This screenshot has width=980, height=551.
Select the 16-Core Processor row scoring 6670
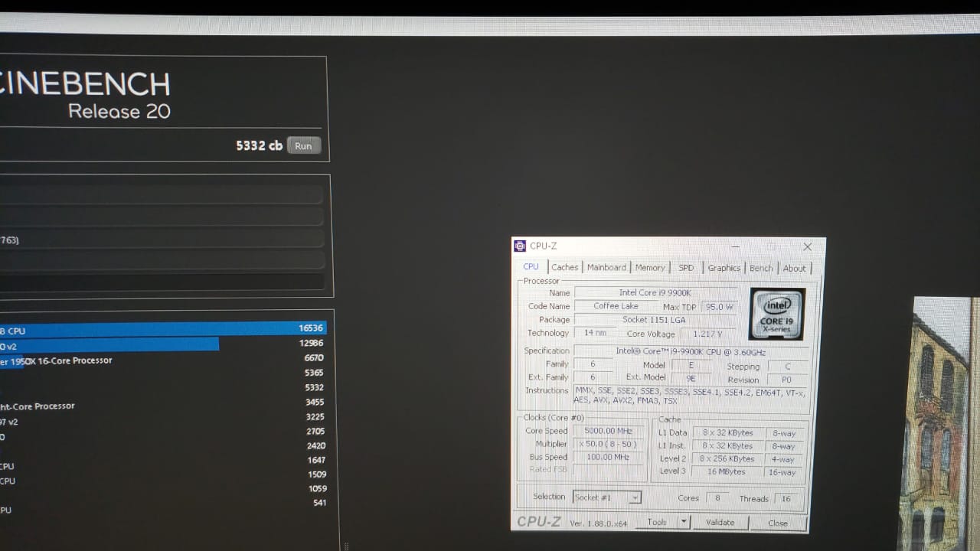click(x=163, y=359)
